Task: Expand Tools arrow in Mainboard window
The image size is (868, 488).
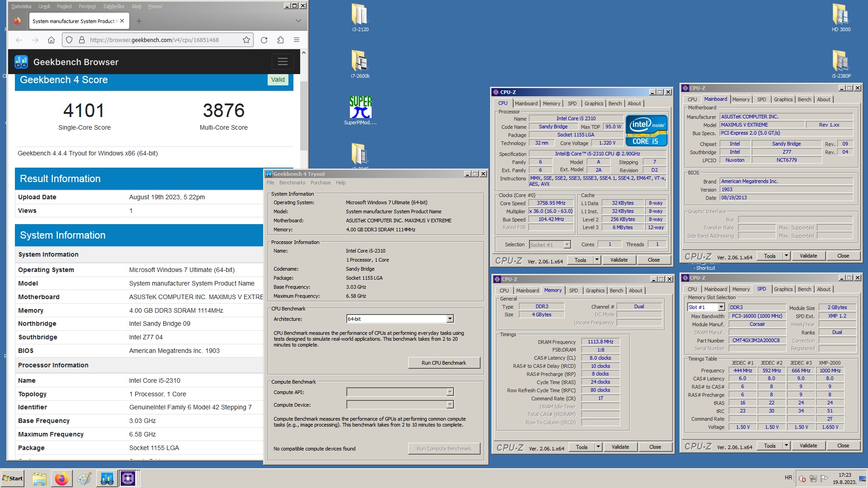Action: click(x=786, y=256)
